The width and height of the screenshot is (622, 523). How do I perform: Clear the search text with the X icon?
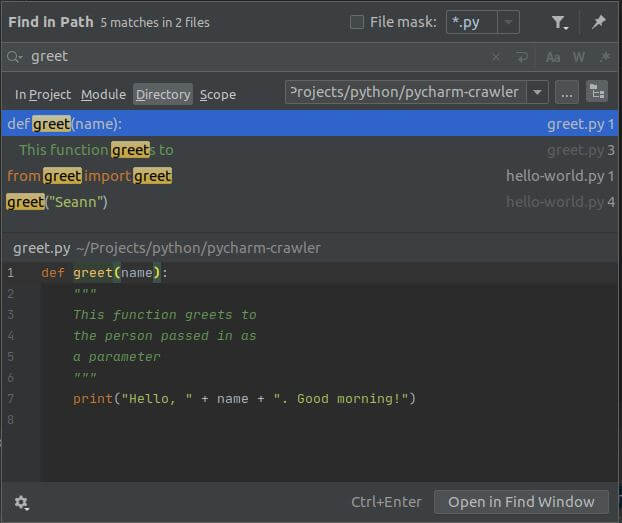[x=496, y=57]
